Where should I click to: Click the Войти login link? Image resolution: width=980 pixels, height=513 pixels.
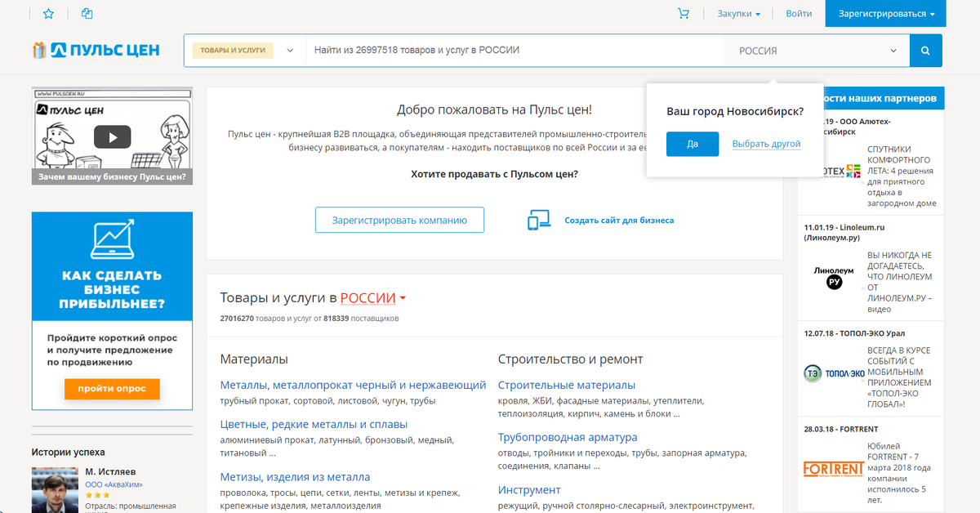[799, 14]
